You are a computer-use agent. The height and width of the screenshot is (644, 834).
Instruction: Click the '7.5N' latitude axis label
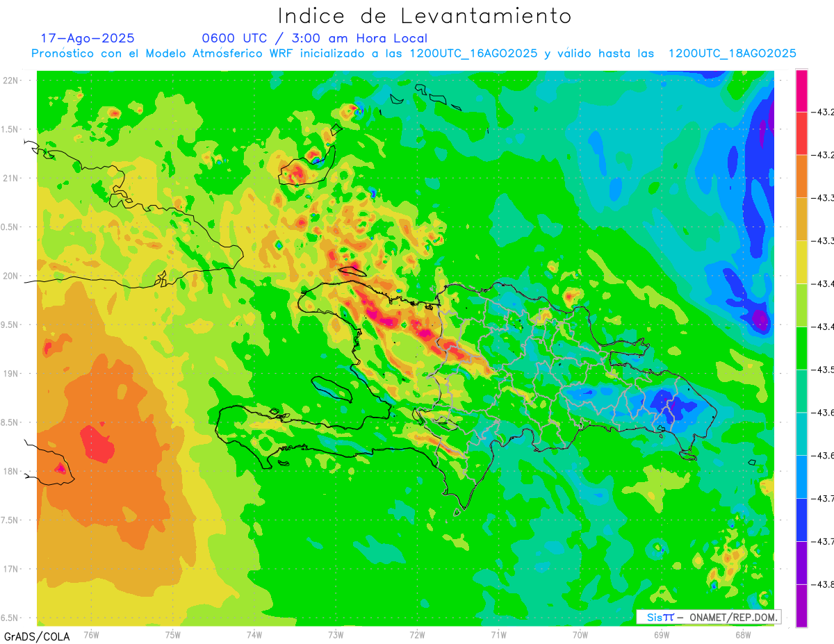(x=10, y=520)
